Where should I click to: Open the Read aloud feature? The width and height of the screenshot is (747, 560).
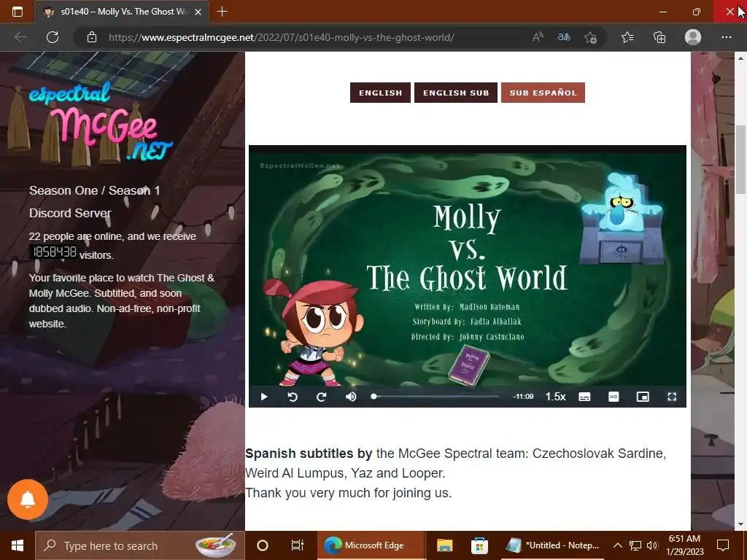[x=538, y=37]
